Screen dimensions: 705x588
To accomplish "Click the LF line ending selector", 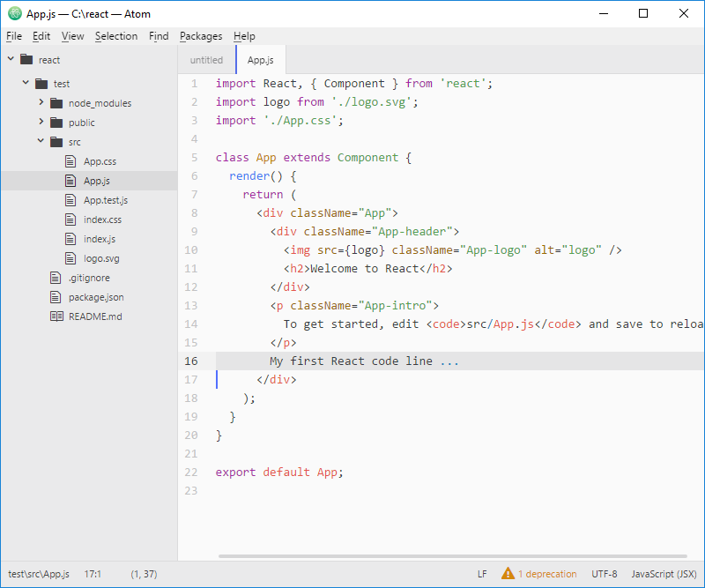I will click(x=482, y=574).
